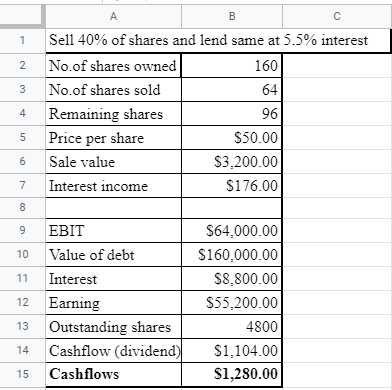Select column B header
This screenshot has width=392, height=390.
point(232,16)
